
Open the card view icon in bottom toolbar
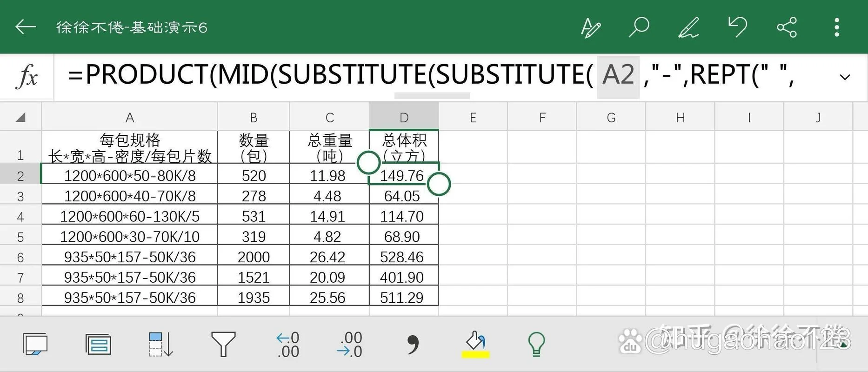pyautogui.click(x=35, y=345)
